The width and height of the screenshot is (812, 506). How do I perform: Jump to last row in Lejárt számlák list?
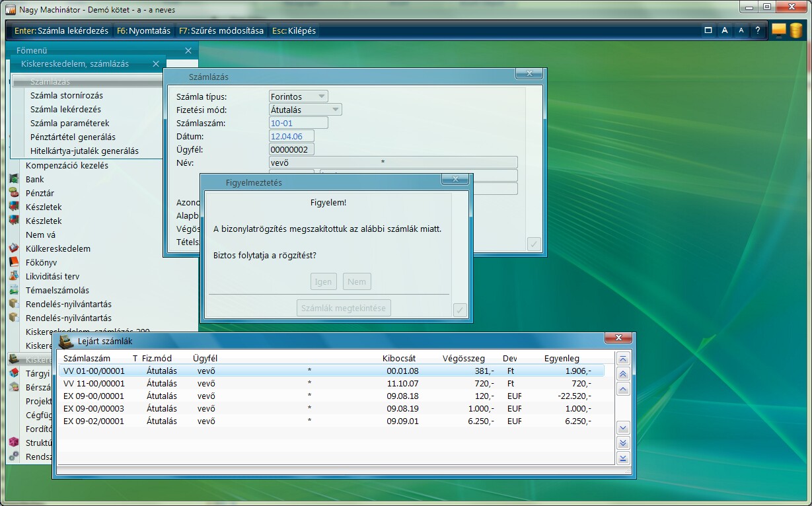(x=622, y=458)
